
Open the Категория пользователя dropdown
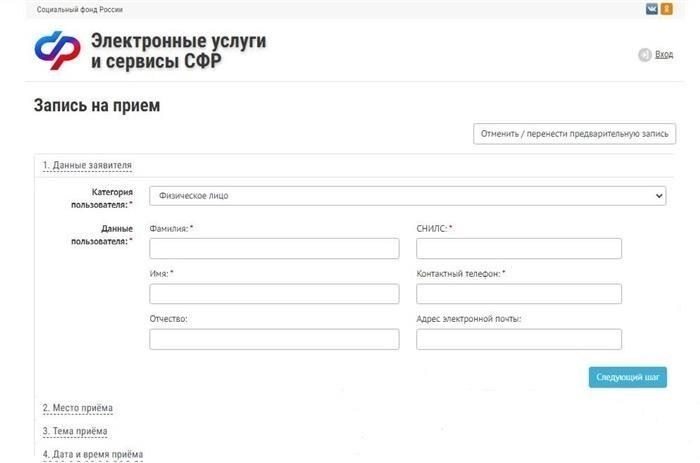click(x=407, y=196)
